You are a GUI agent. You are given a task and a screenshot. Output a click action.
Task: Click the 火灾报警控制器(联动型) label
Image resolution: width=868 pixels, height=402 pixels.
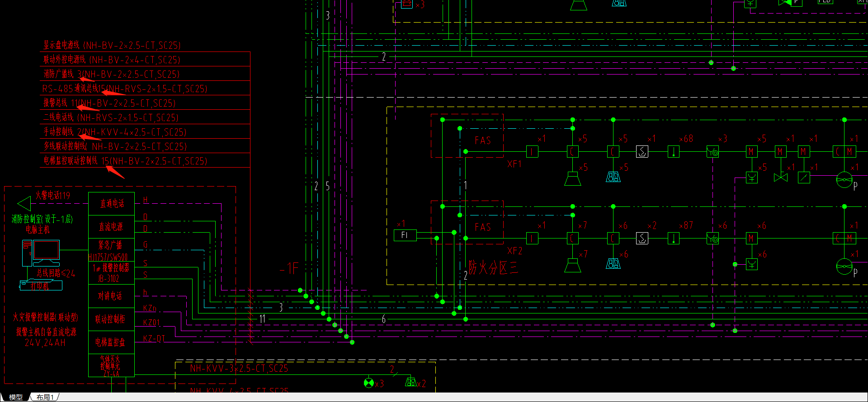(x=45, y=317)
